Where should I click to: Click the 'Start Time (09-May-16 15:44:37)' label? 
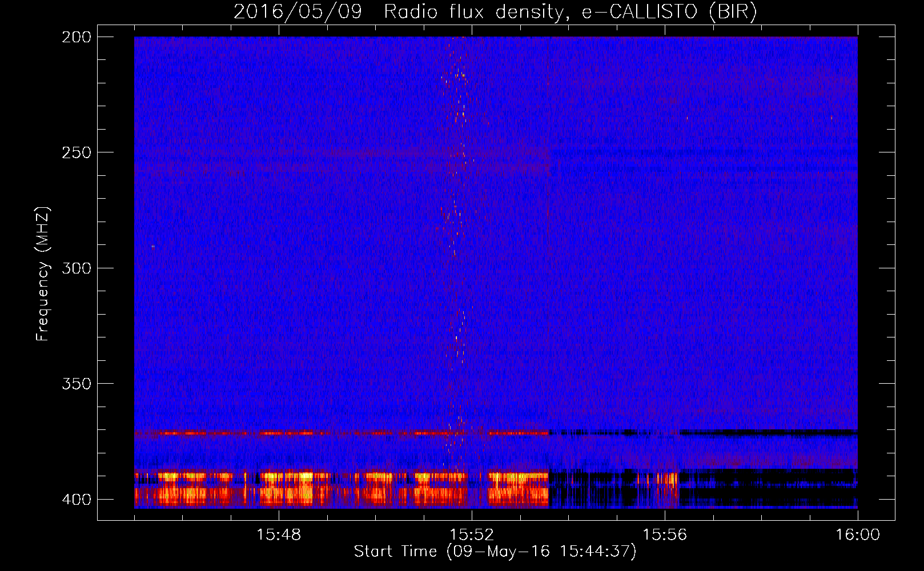(x=495, y=552)
